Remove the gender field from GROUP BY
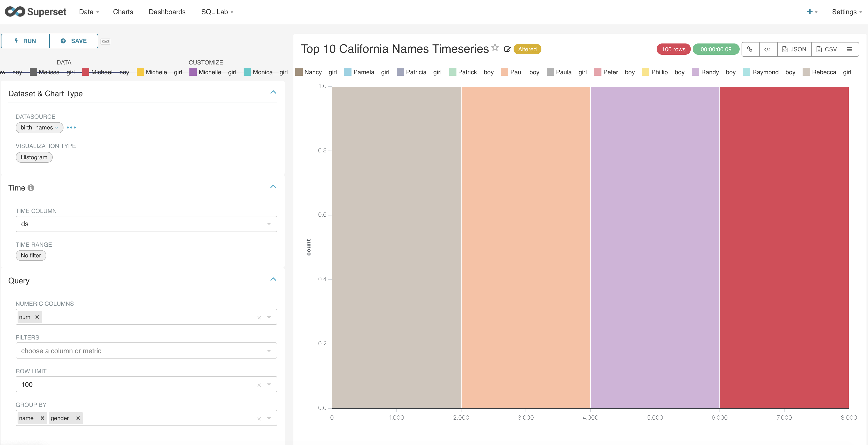Viewport: 868px width, 445px height. click(78, 418)
